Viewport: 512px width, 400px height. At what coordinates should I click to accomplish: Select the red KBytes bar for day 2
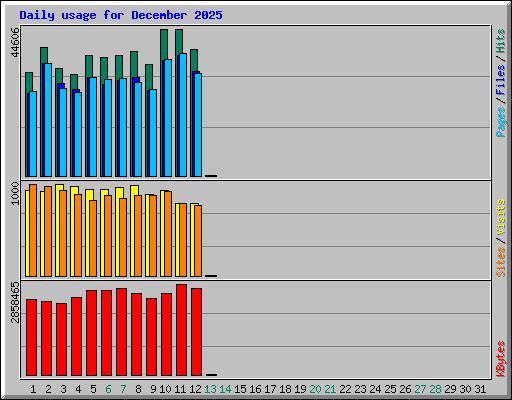point(46,338)
